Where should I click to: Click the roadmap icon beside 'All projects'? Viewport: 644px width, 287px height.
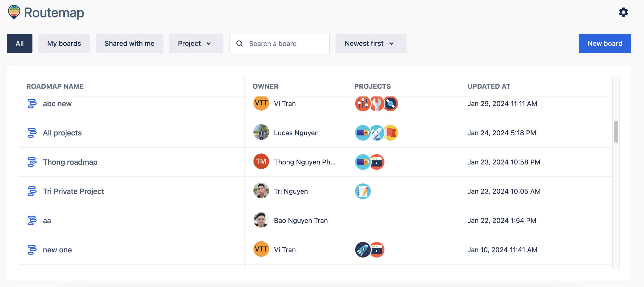[32, 133]
